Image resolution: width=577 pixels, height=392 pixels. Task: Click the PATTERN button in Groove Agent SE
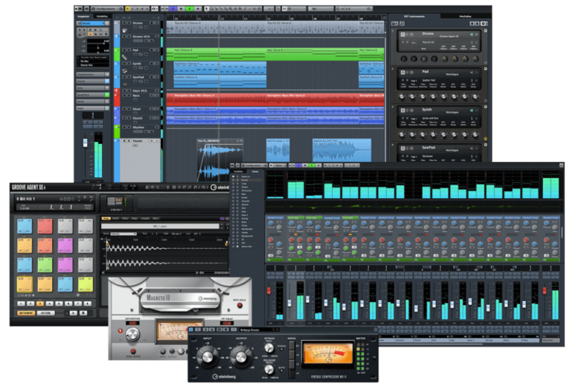[x=45, y=313]
